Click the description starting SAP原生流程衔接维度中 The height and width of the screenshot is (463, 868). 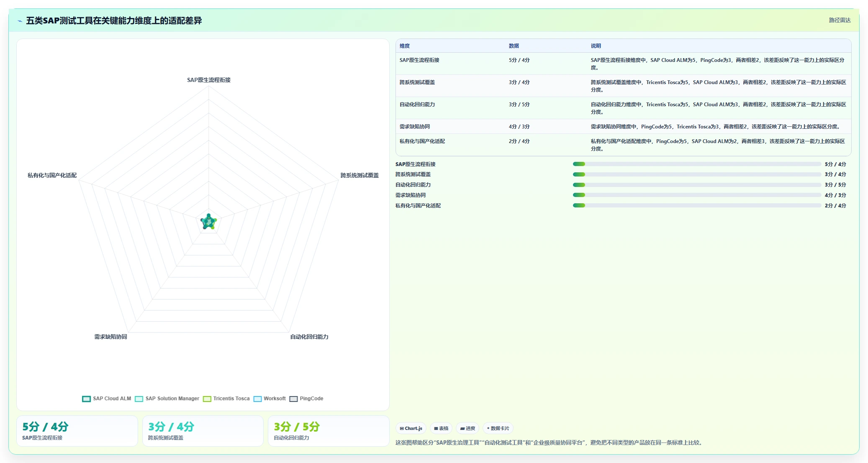[718, 64]
